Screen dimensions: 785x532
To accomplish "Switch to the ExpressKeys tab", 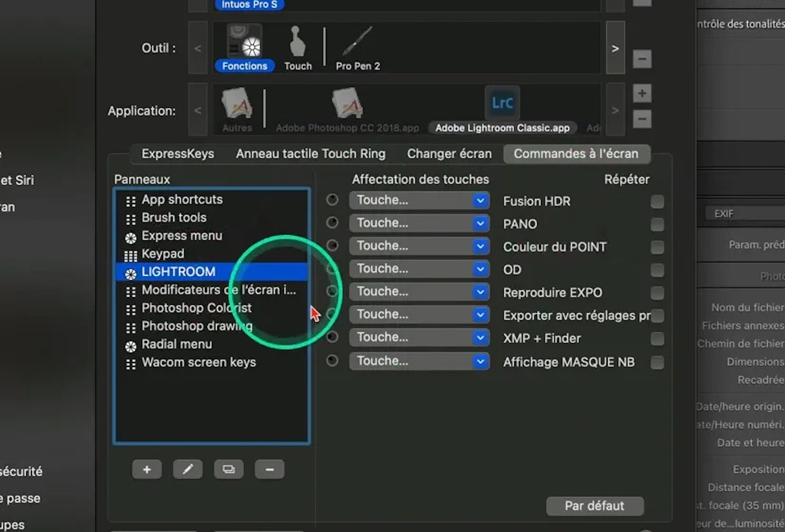I will (x=178, y=154).
